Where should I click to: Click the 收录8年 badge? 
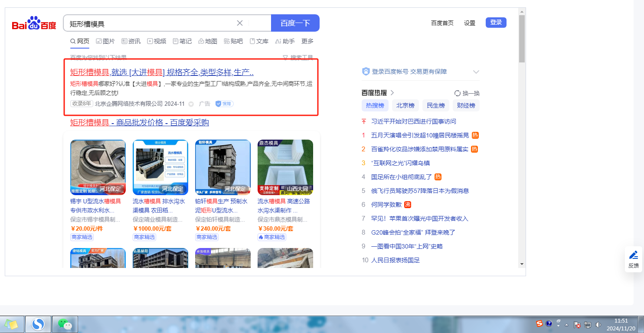[82, 104]
